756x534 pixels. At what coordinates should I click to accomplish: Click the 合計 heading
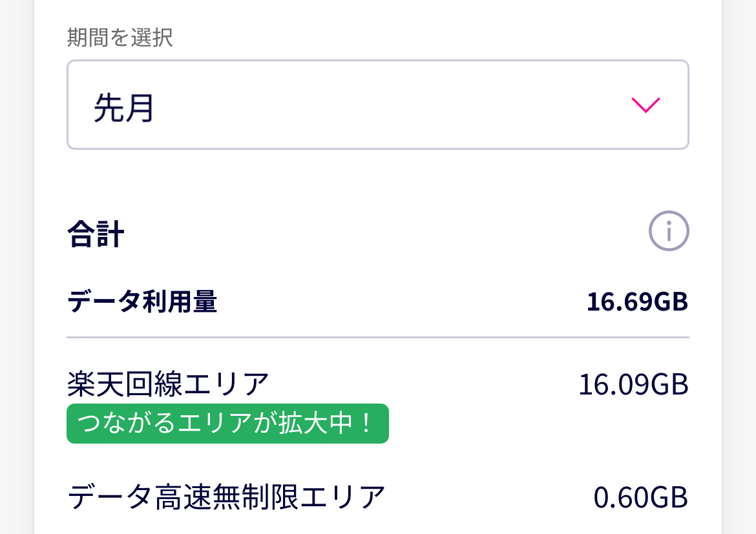click(96, 235)
